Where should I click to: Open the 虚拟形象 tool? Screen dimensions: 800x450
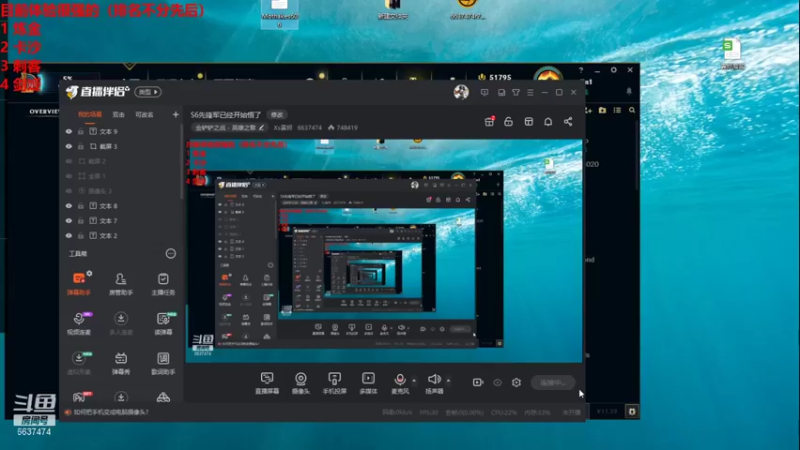[x=79, y=363]
